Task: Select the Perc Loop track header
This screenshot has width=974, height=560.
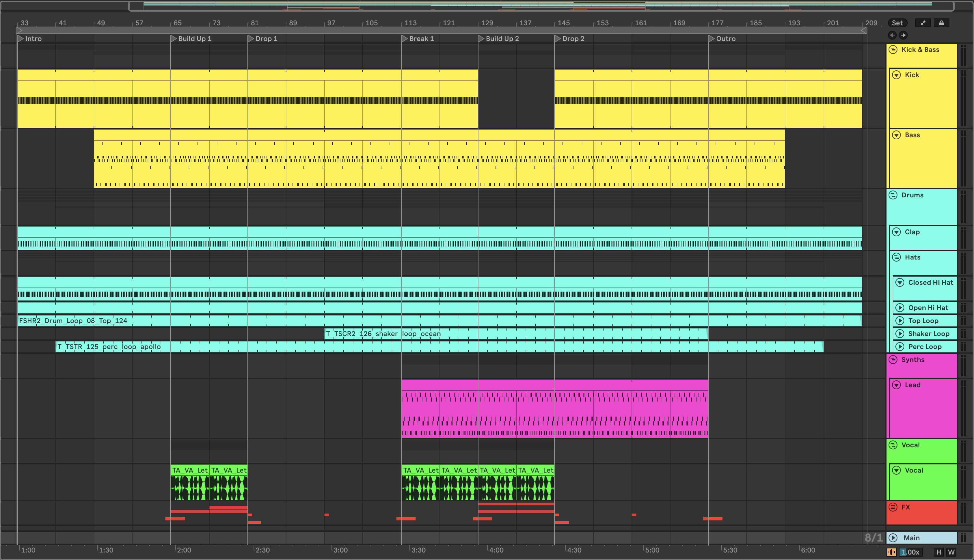Action: [x=924, y=347]
